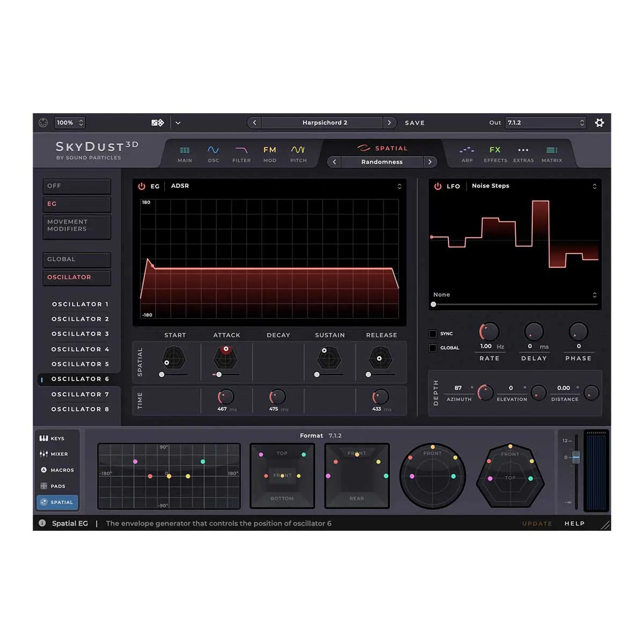Switch to the Filter tab
This screenshot has height=644, width=644.
(x=241, y=154)
